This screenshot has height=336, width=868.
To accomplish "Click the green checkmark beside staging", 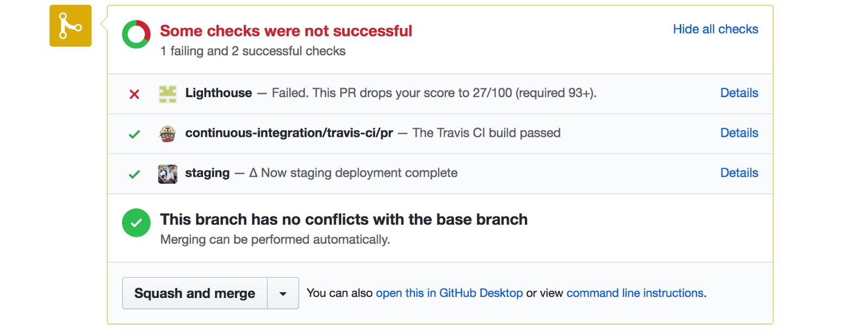I will [135, 174].
